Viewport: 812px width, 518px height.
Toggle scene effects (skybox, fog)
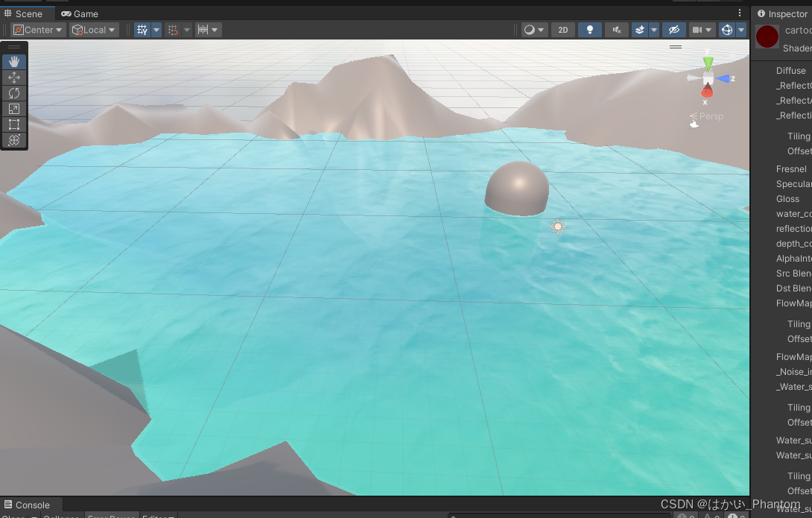point(640,30)
